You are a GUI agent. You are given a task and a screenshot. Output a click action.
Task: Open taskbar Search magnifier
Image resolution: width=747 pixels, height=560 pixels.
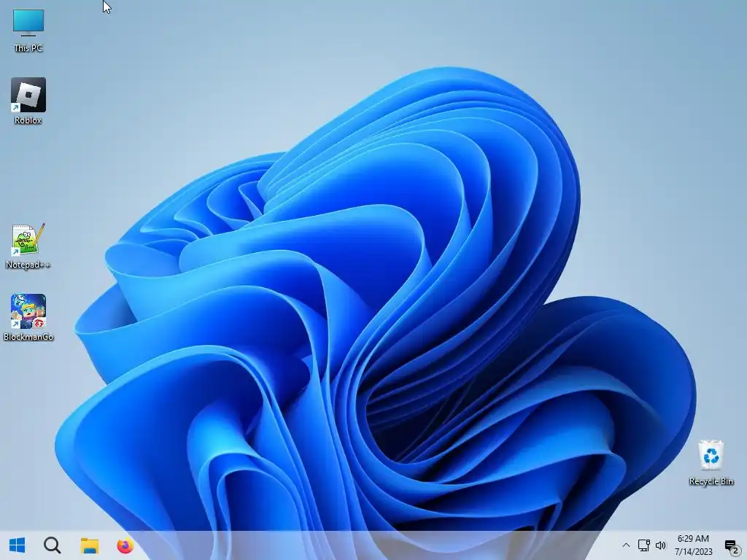53,545
